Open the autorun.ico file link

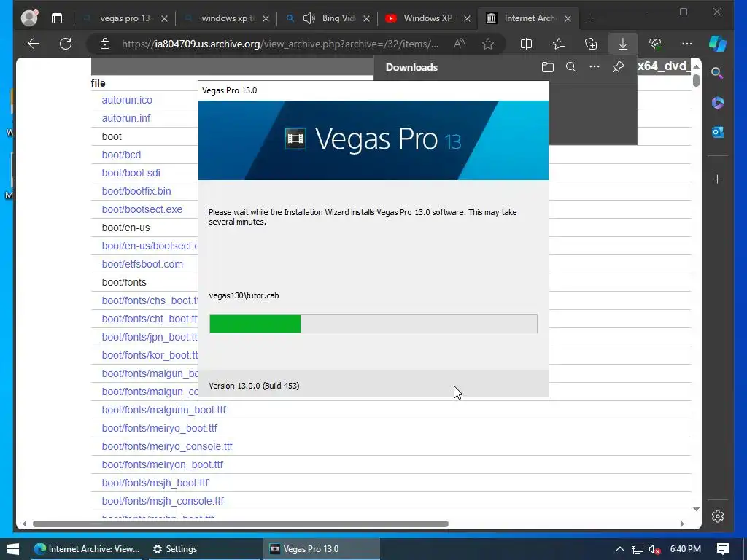pyautogui.click(x=127, y=100)
